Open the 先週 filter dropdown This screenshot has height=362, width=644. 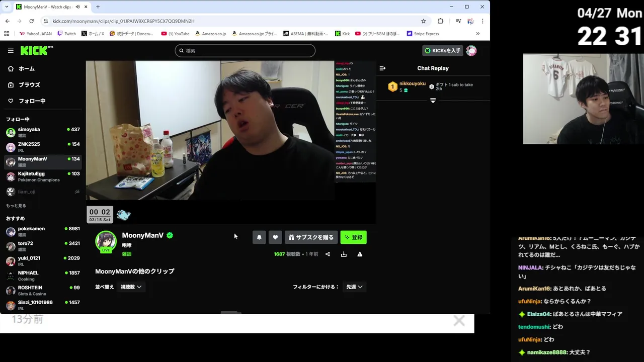click(354, 287)
